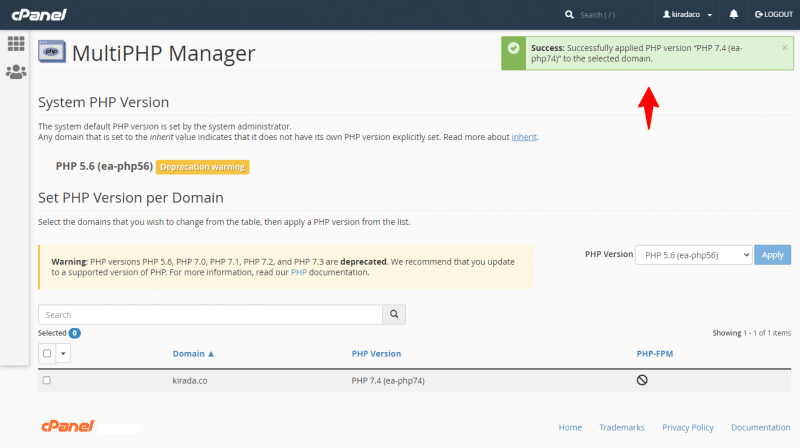The width and height of the screenshot is (800, 448).
Task: Sort the table by PHP Version column
Action: coord(376,354)
